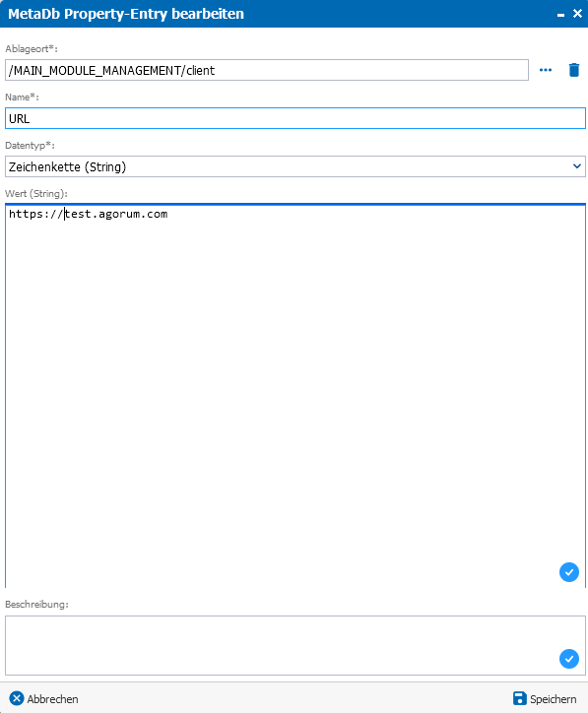Viewport: 588px width, 713px height.
Task: Focus the Ablageort path input field
Action: pos(267,70)
